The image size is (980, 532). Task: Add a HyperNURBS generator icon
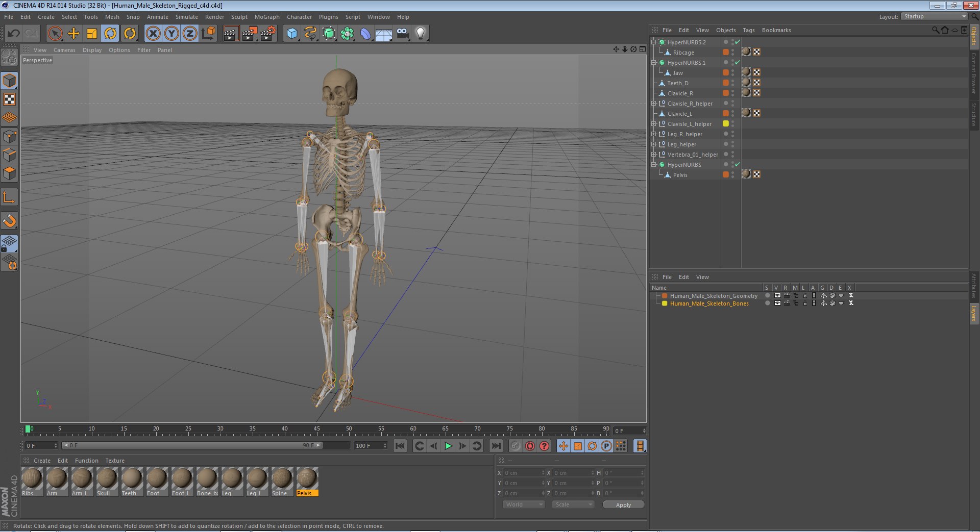pyautogui.click(x=329, y=34)
